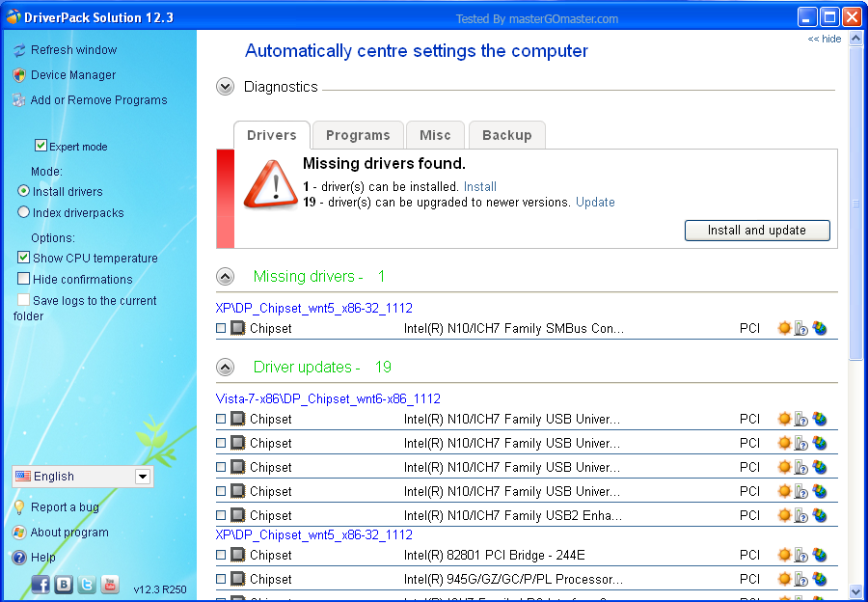This screenshot has width=868, height=602.
Task: Click the Report a bug link
Action: (65, 507)
